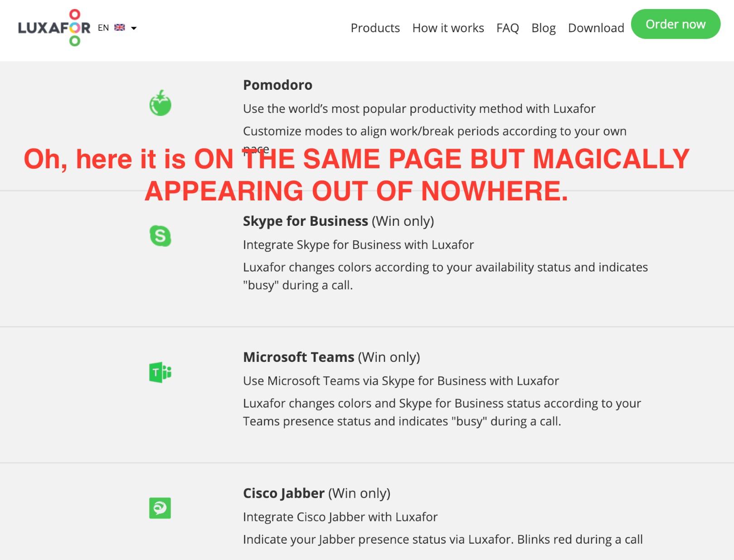Click the Luxafor logo
This screenshot has width=734, height=560.
(54, 28)
